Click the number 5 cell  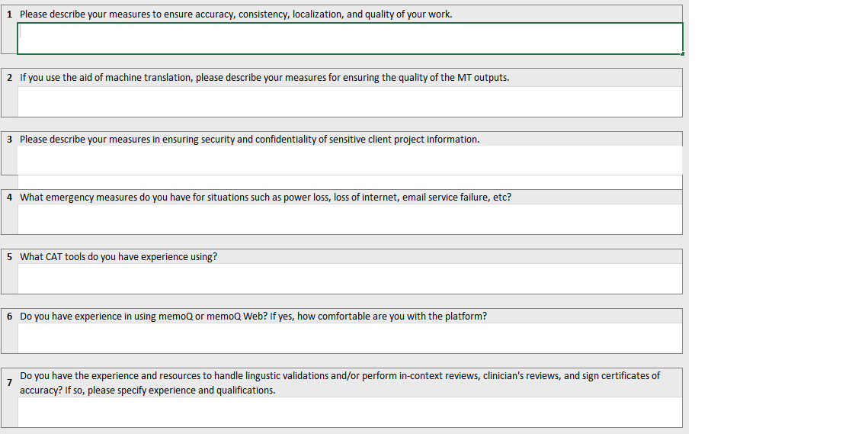(9, 256)
